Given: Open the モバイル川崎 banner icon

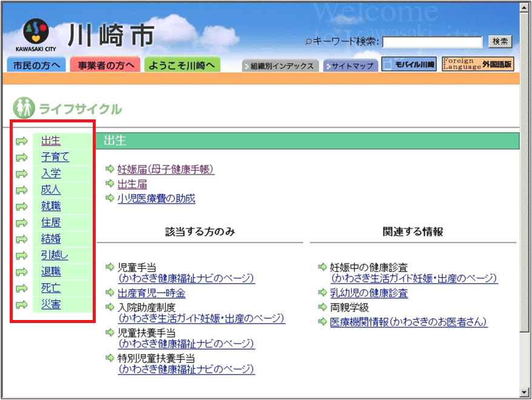Looking at the screenshot, I should coord(409,65).
